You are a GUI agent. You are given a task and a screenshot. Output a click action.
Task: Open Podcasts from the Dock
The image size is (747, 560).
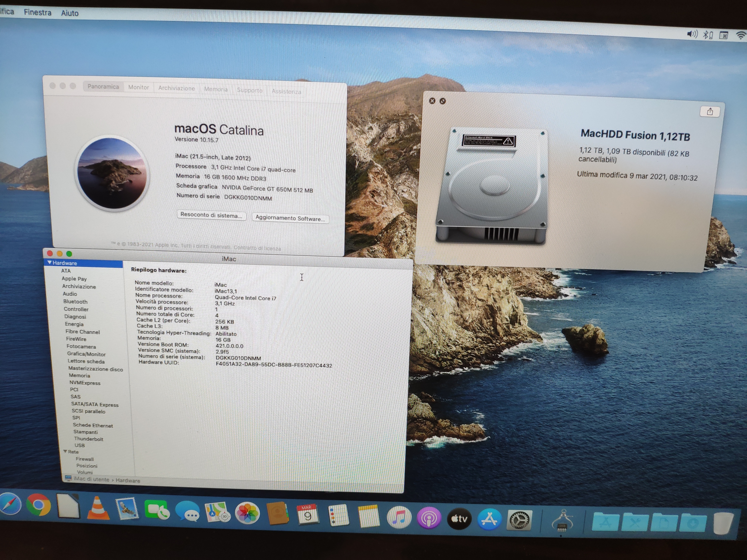coord(429,518)
